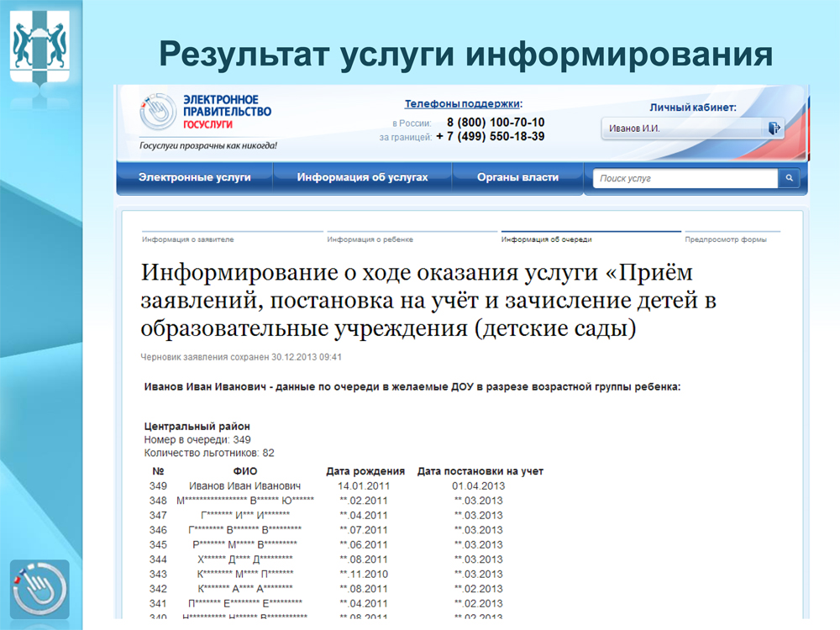Click the Центральный район heading
The height and width of the screenshot is (630, 840).
pos(197,427)
